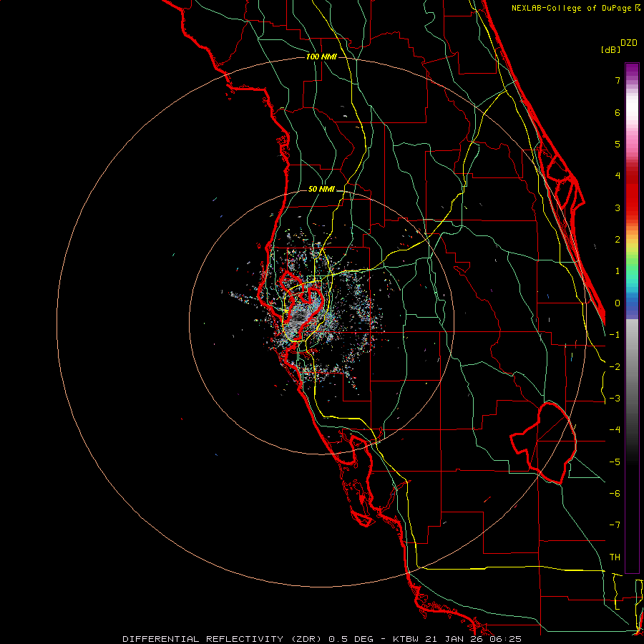Click the [dB] unit label
Image resolution: width=644 pixels, height=644 pixels.
tap(611, 50)
